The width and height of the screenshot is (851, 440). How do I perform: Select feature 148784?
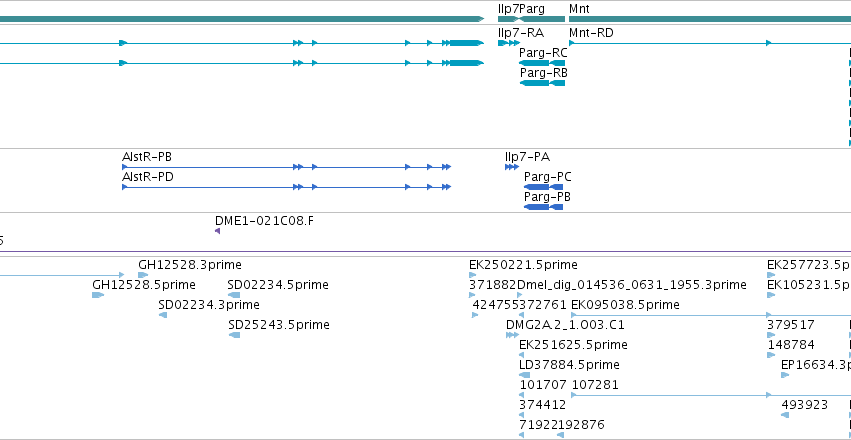pos(771,355)
